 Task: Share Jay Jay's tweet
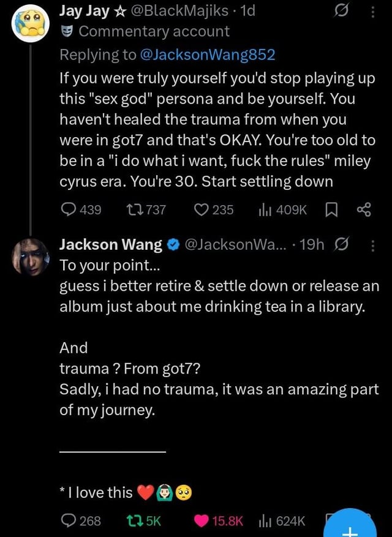click(x=364, y=210)
